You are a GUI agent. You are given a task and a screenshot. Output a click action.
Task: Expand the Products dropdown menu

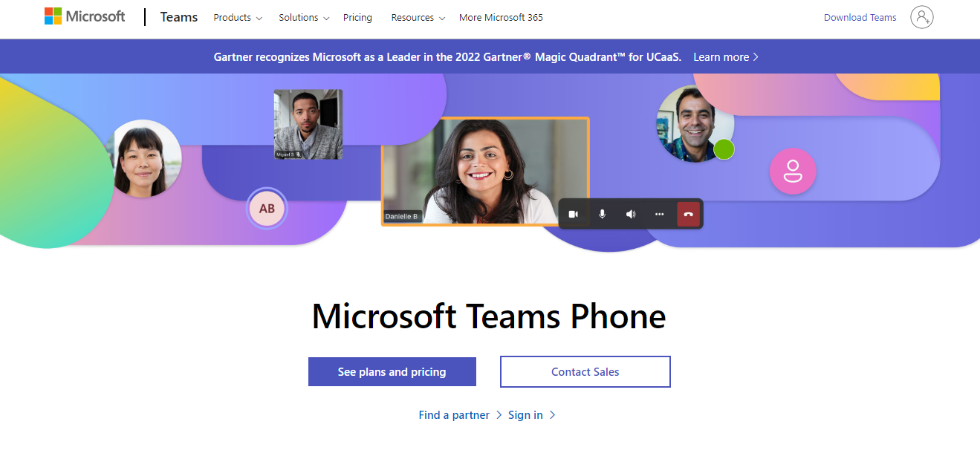pos(238,17)
